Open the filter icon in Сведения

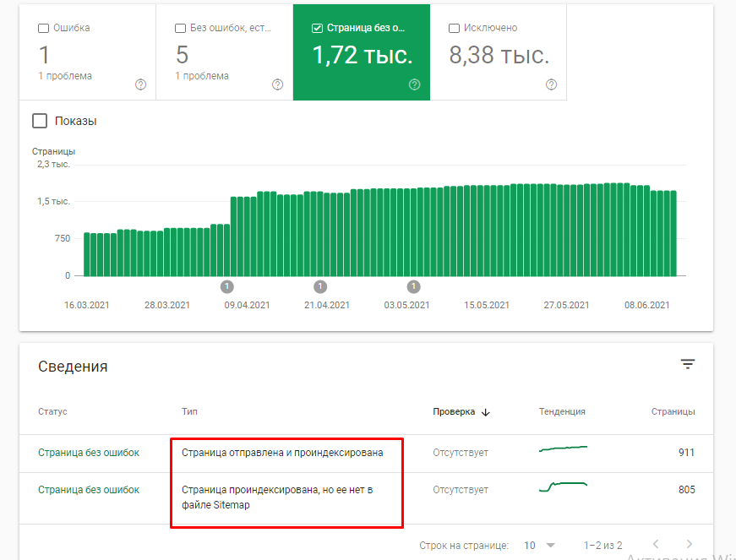coord(688,364)
